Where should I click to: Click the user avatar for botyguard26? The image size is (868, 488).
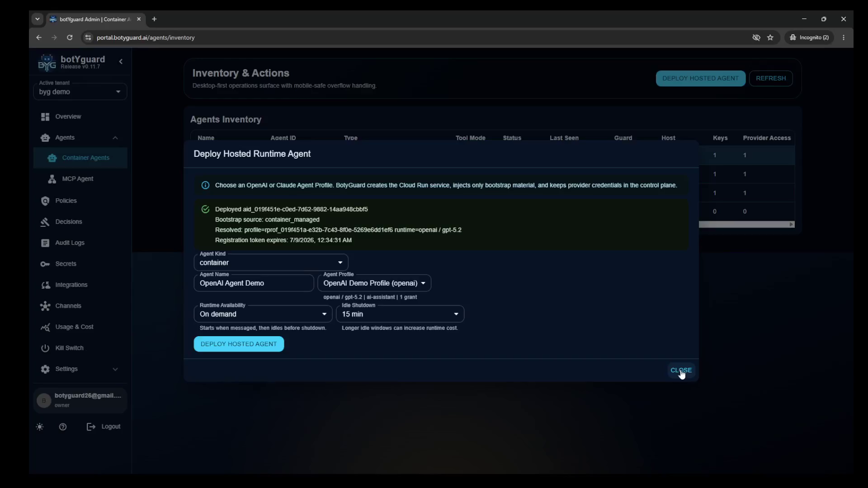(44, 400)
